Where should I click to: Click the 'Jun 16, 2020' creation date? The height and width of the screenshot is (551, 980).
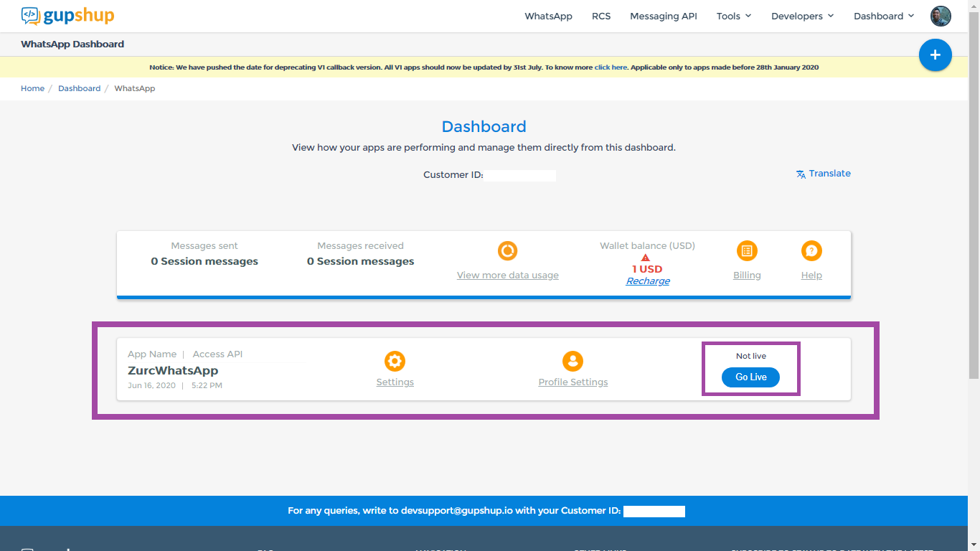151,386
